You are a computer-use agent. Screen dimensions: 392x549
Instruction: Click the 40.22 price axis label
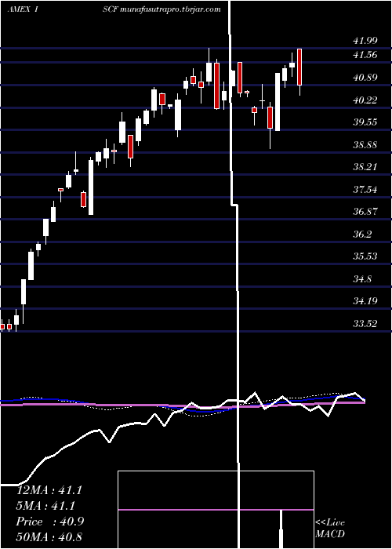tap(365, 100)
